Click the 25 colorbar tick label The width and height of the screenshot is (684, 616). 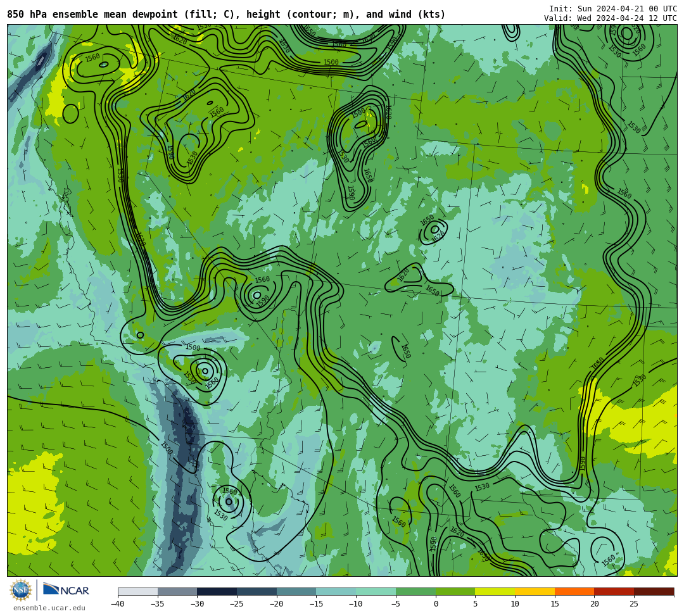pos(634,604)
